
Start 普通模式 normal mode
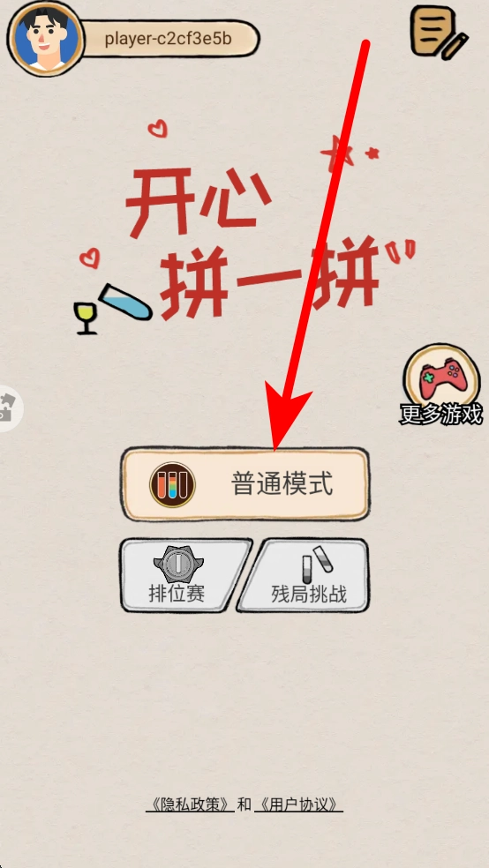[245, 484]
